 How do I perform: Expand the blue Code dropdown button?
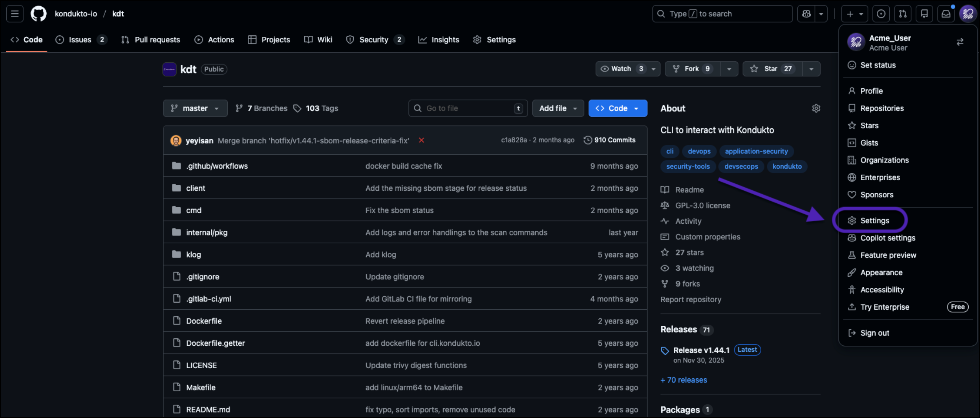618,108
